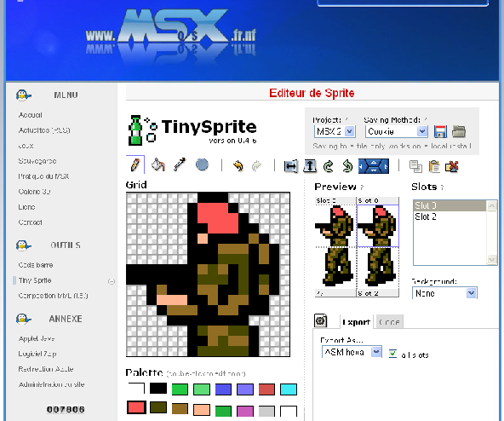504x421 pixels.
Task: Click penguin icon next to OUTILS
Action: (24, 245)
